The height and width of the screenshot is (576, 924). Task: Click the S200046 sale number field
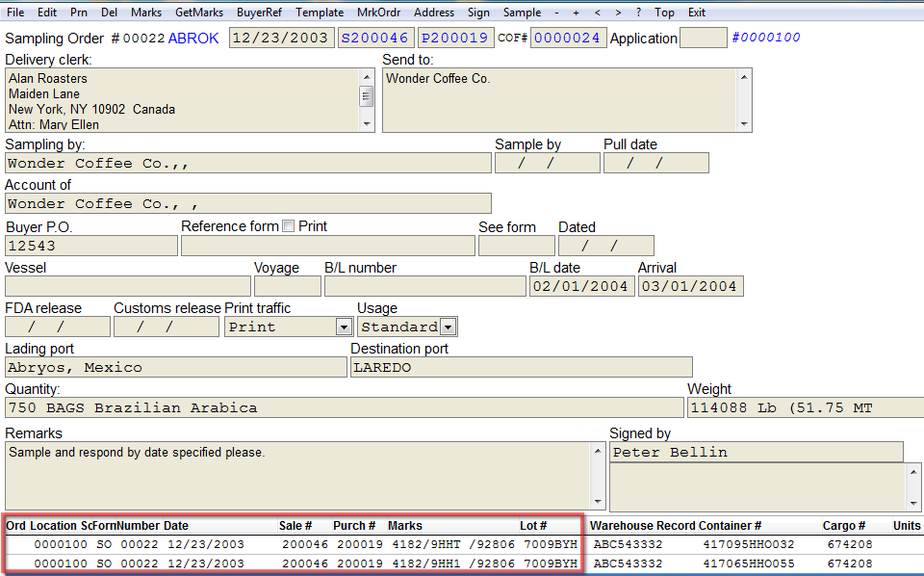point(376,38)
